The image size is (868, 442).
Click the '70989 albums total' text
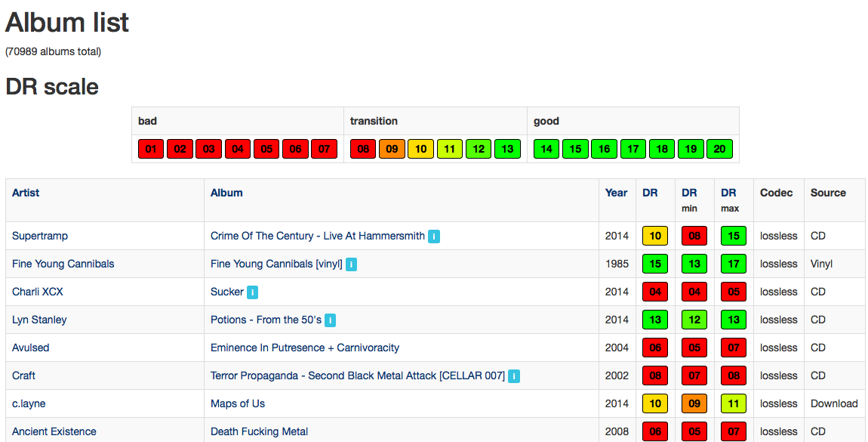click(53, 51)
